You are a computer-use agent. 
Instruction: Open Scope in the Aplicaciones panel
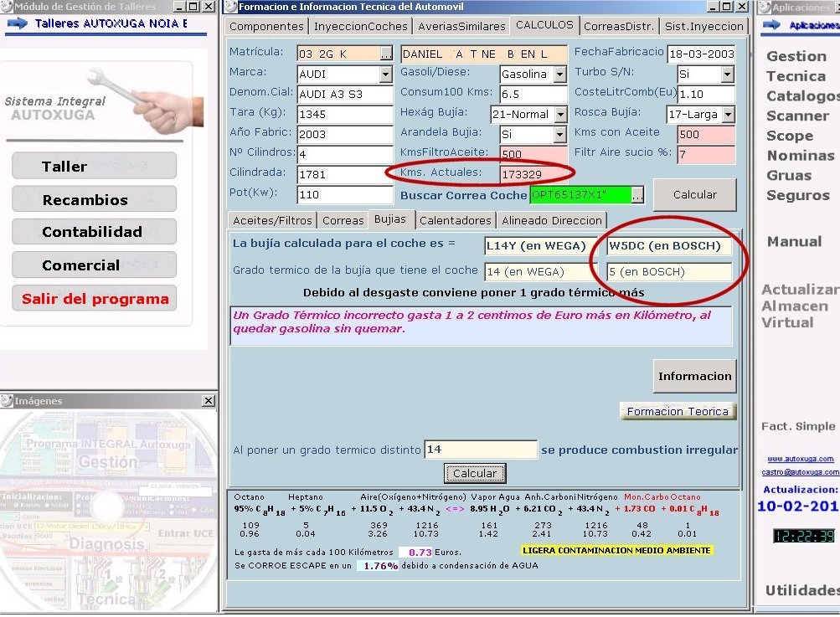(x=790, y=136)
